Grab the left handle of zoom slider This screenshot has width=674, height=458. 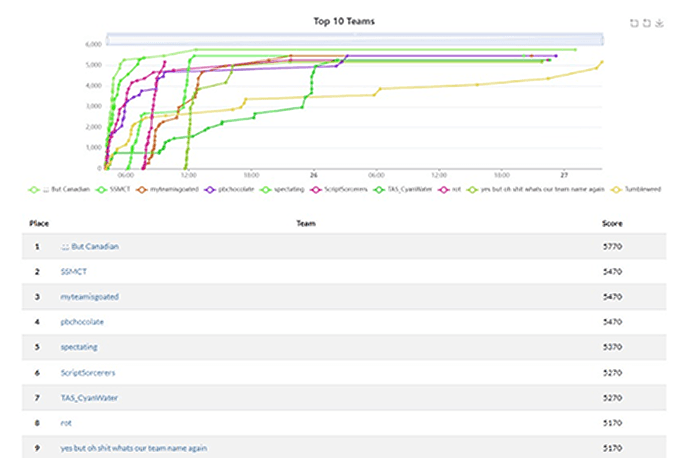point(107,40)
